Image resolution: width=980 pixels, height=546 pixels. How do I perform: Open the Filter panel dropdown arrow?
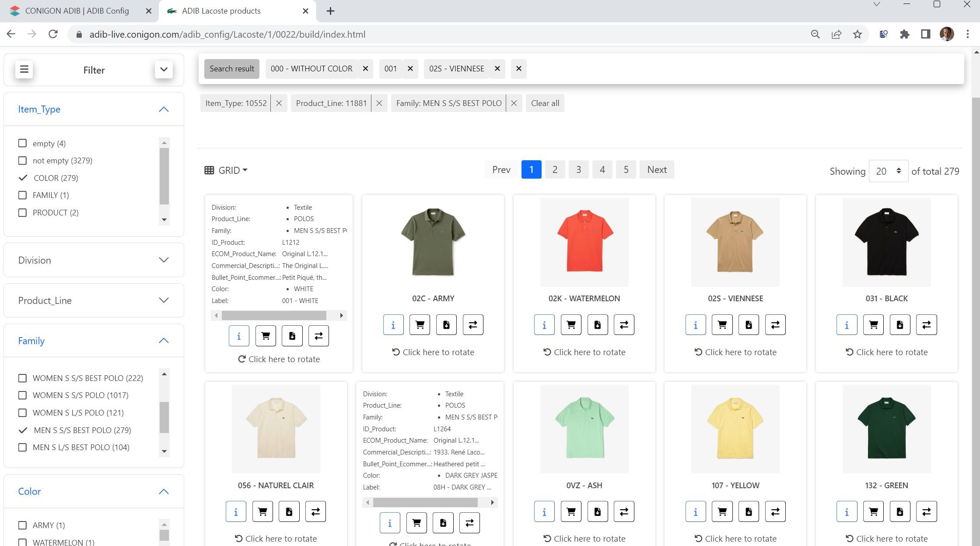(x=164, y=70)
